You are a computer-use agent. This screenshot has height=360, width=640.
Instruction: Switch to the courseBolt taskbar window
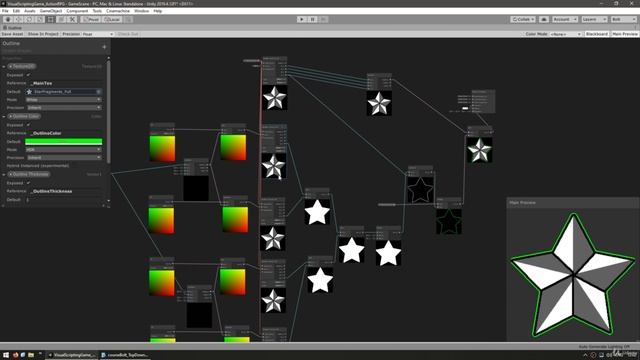pos(124,355)
